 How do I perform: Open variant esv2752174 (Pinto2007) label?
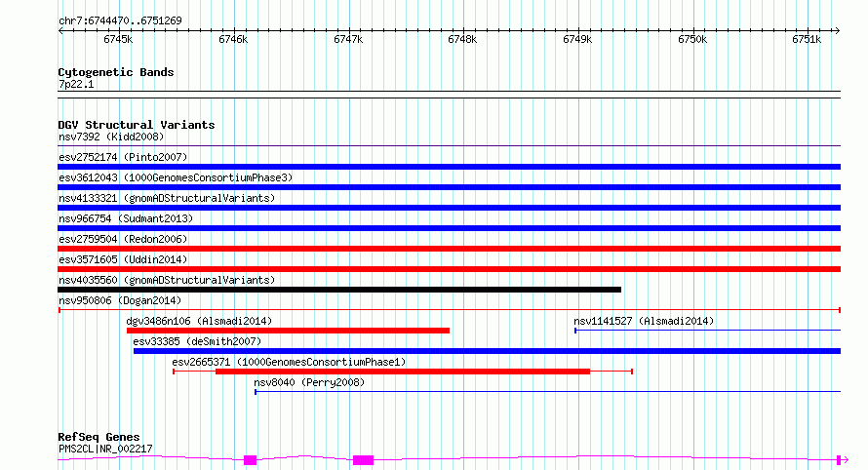123,157
